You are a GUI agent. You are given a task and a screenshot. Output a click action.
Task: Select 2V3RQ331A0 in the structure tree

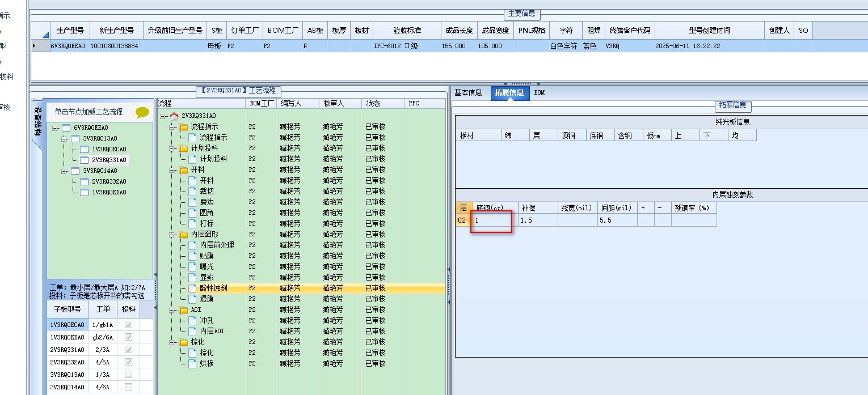(109, 160)
